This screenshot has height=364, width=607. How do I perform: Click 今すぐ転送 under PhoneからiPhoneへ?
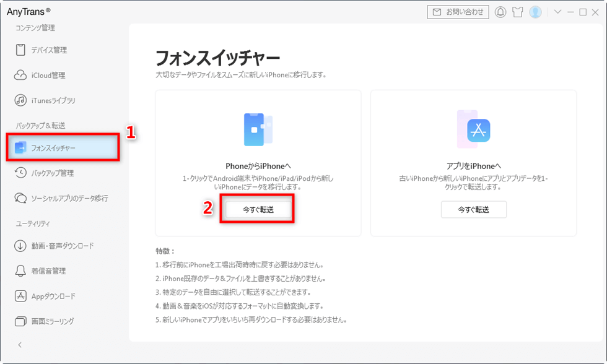pos(258,210)
